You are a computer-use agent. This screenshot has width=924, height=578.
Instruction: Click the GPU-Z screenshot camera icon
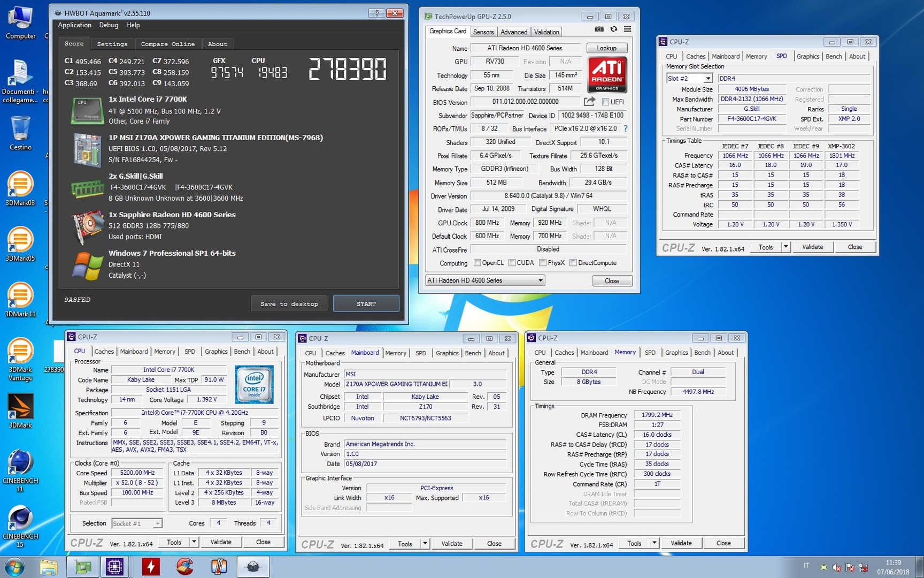click(x=599, y=29)
